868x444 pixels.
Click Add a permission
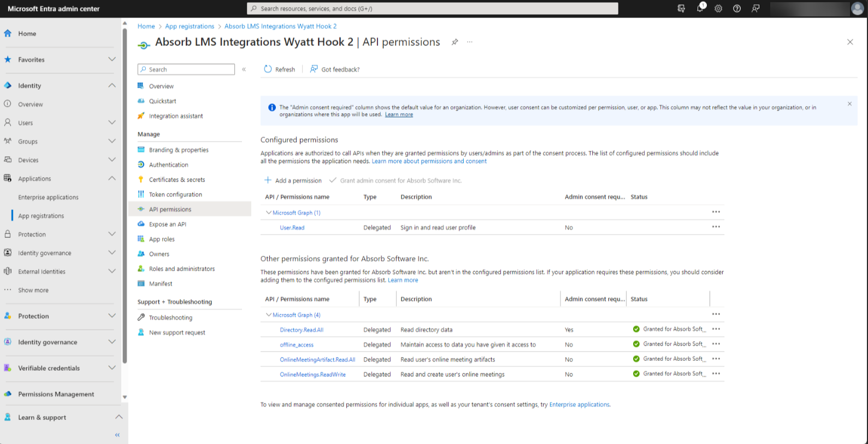[x=293, y=180]
